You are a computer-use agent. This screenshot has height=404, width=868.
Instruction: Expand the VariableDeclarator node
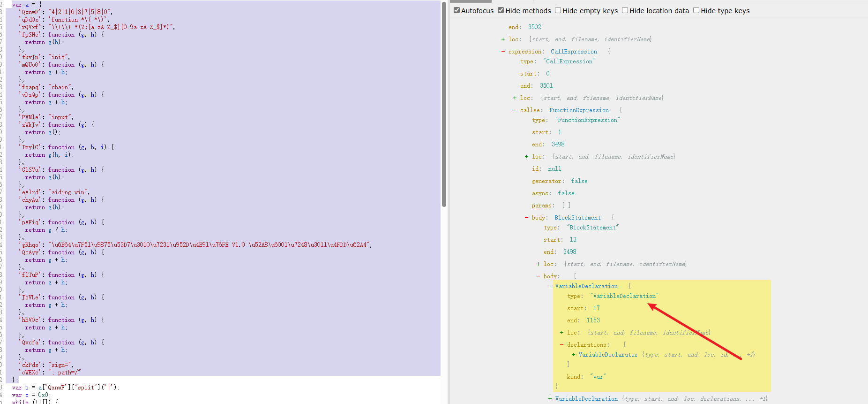click(x=573, y=355)
